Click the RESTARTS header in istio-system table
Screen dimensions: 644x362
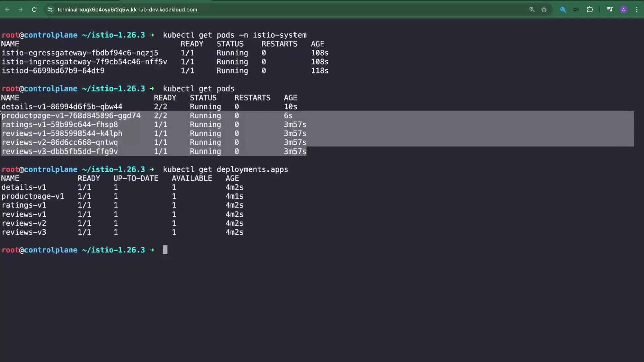279,44
